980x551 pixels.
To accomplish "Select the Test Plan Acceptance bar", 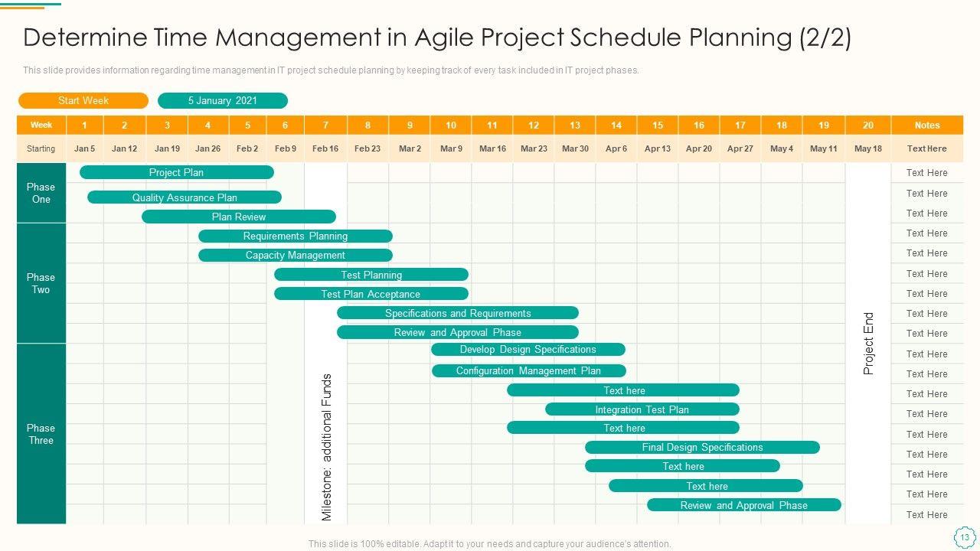I will click(x=371, y=294).
